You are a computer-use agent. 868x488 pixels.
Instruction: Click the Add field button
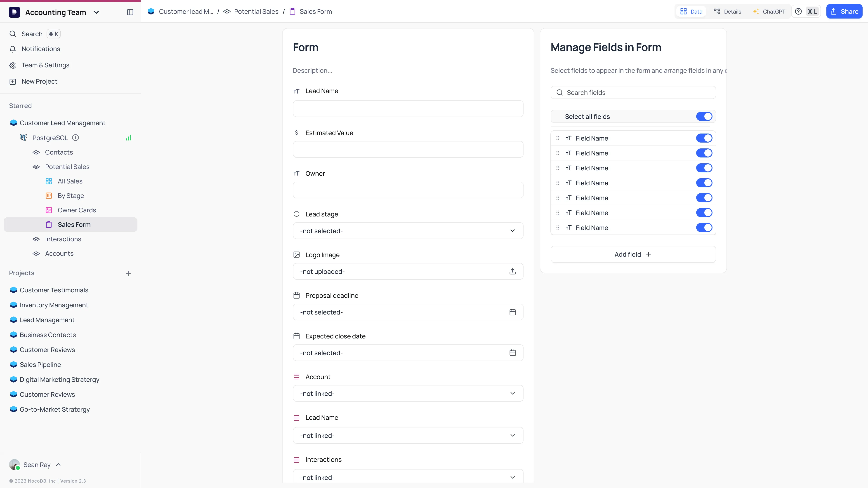tap(632, 254)
